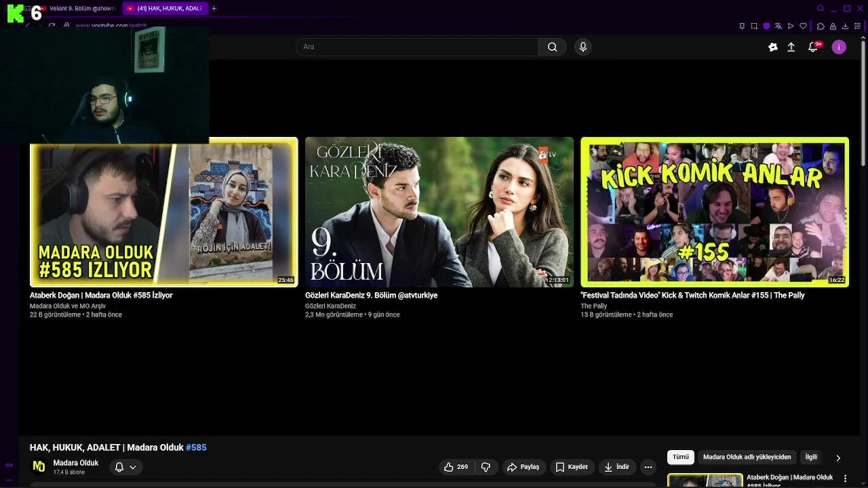Viewport: 868px width, 488px height.
Task: Select the İlgili filter chip
Action: click(811, 457)
